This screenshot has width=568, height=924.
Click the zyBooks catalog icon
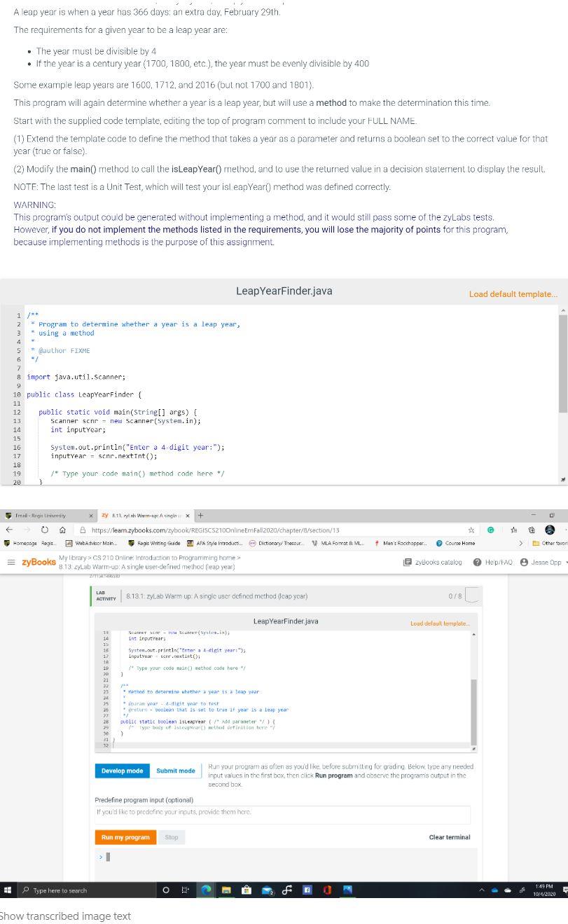409,562
